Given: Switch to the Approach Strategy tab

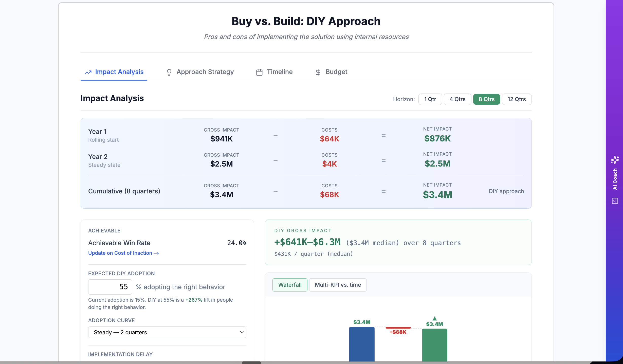Looking at the screenshot, I should tap(200, 72).
